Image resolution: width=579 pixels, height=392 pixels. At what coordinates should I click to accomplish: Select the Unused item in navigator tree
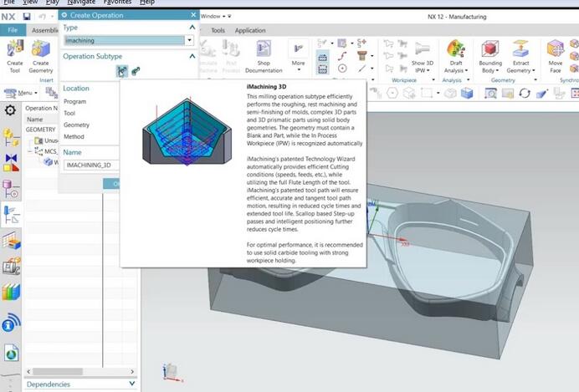coord(47,140)
